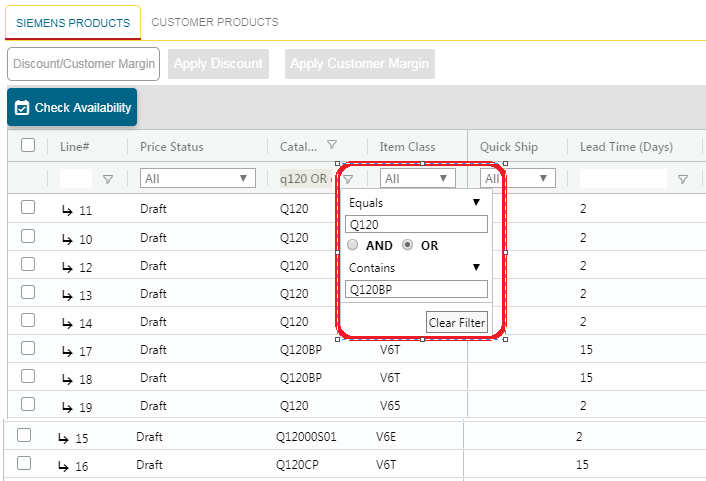The image size is (706, 481).
Task: Click the Line# filter funnel icon
Action: point(108,179)
